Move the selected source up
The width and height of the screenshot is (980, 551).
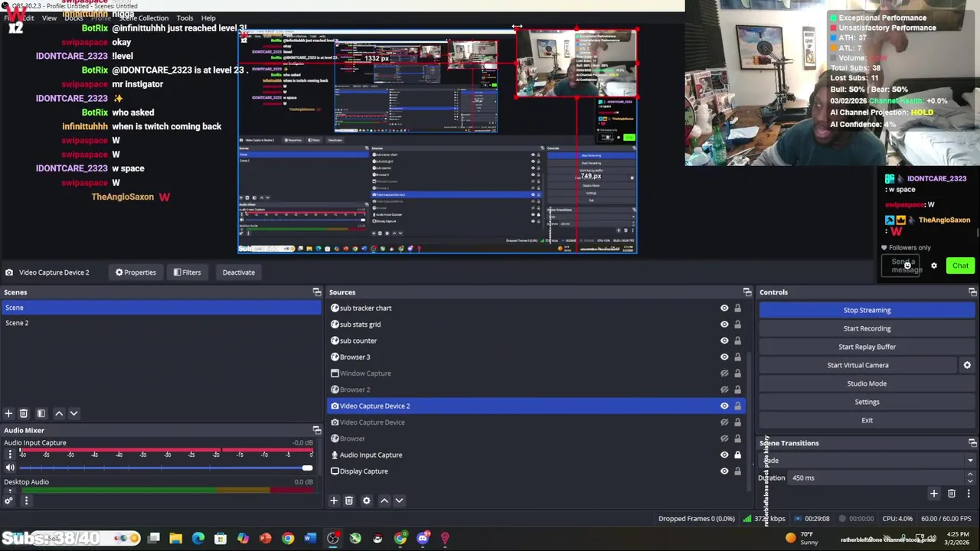click(x=384, y=500)
